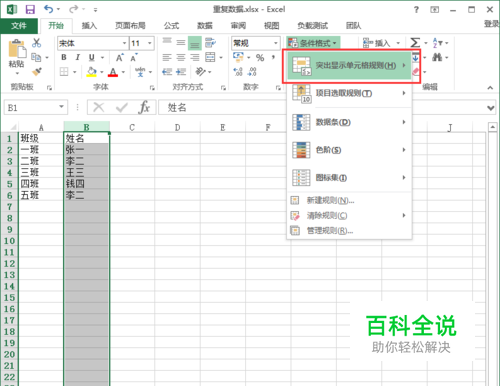
Task: Click the Cut scissors icon
Action: click(36, 43)
